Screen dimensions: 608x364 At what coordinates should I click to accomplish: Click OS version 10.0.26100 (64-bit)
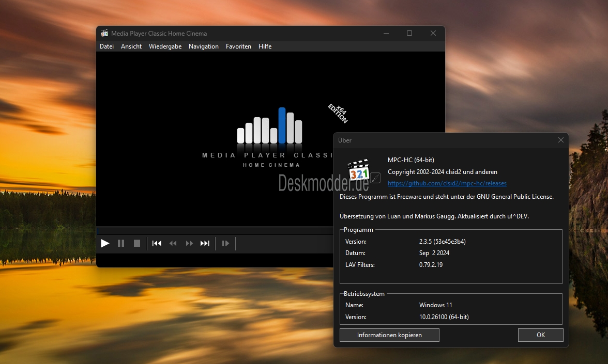(x=444, y=317)
